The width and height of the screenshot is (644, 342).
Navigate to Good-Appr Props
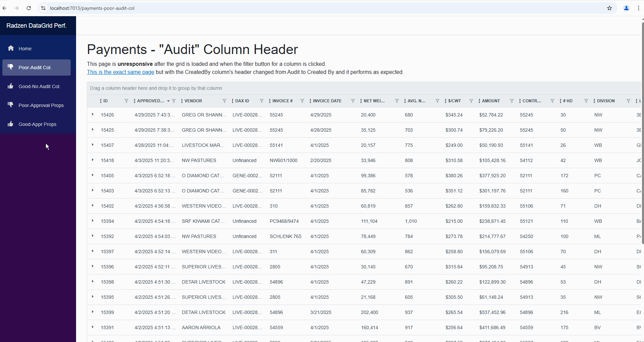tap(37, 124)
